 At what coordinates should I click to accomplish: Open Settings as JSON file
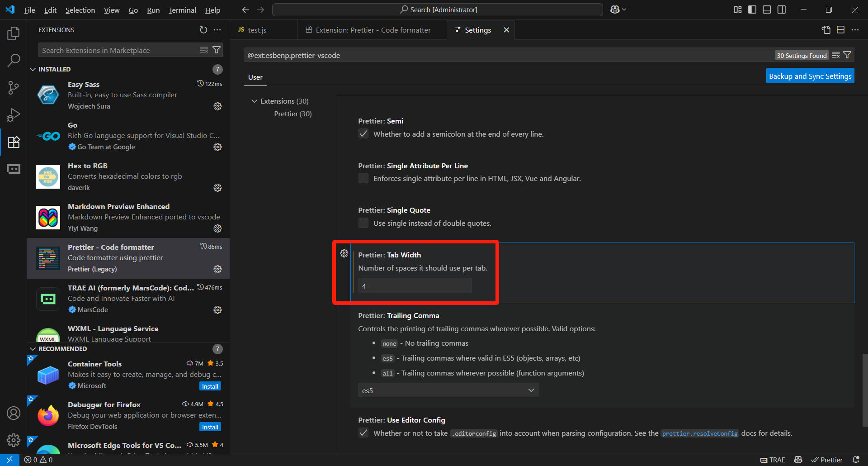(x=826, y=30)
